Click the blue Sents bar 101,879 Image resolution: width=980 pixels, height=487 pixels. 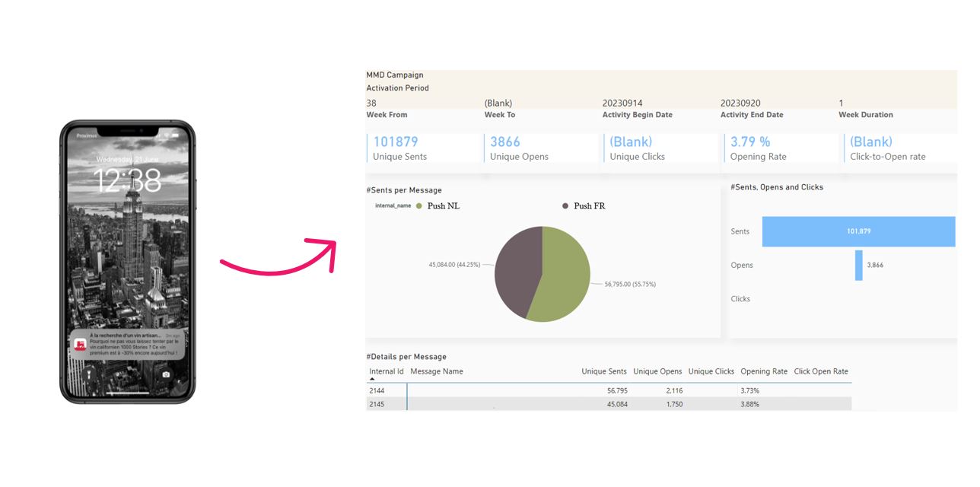(858, 231)
